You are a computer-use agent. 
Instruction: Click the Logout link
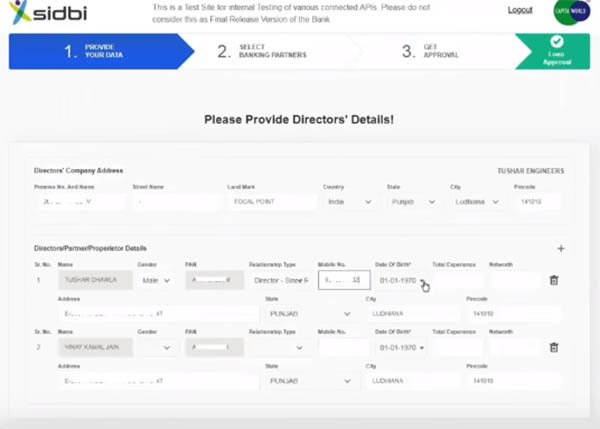[520, 10]
